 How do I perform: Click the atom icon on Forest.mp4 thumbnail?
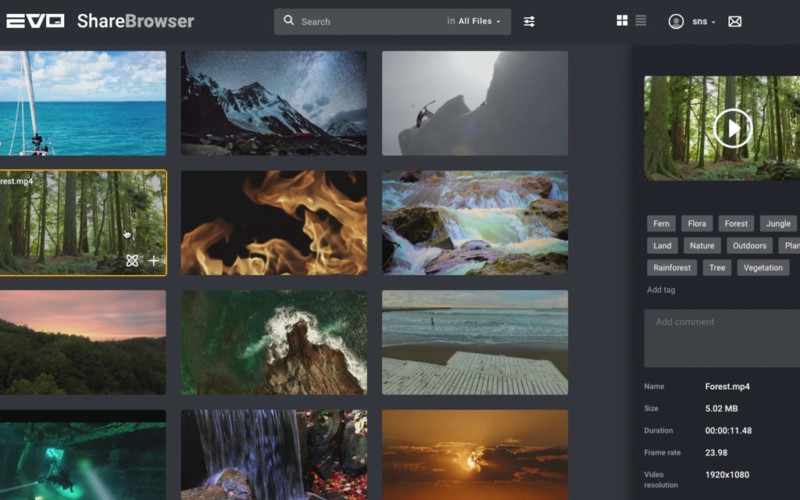click(132, 261)
